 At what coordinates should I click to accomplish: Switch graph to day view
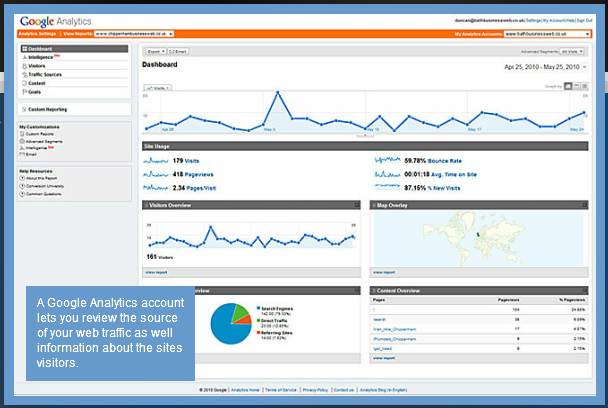pos(568,86)
